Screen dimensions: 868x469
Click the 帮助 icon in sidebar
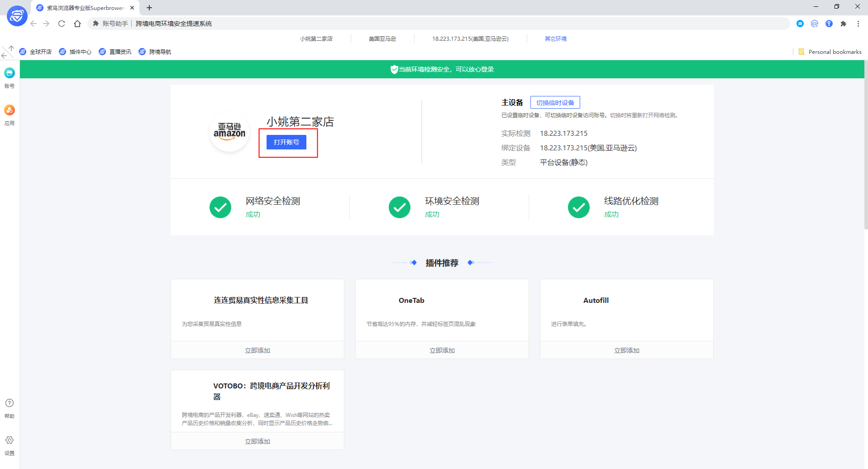9,403
